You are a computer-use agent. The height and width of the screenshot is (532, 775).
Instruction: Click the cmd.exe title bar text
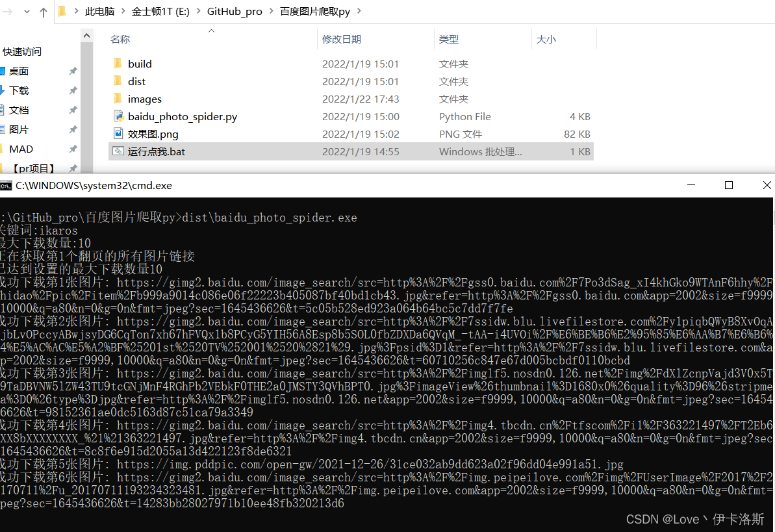94,185
